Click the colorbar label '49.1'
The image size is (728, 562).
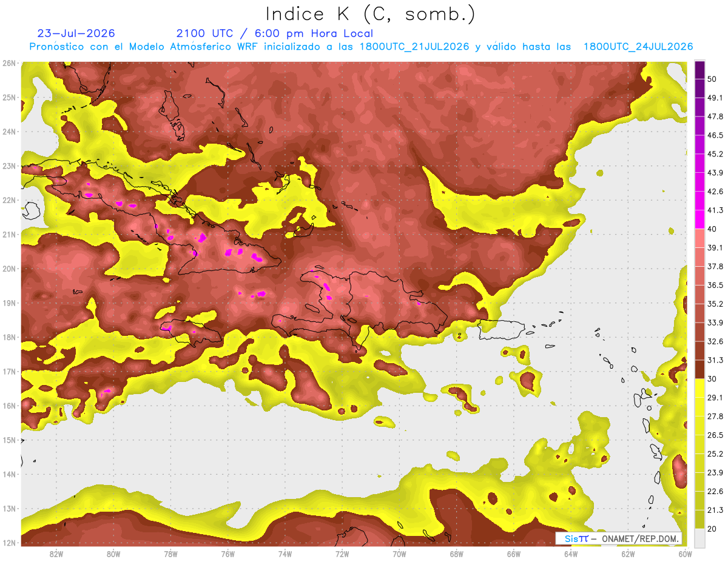coord(715,98)
